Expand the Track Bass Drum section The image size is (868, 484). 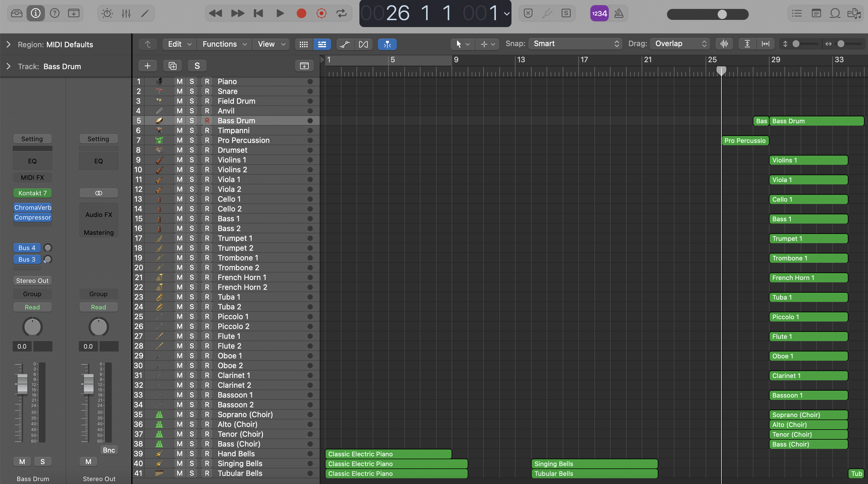point(8,66)
